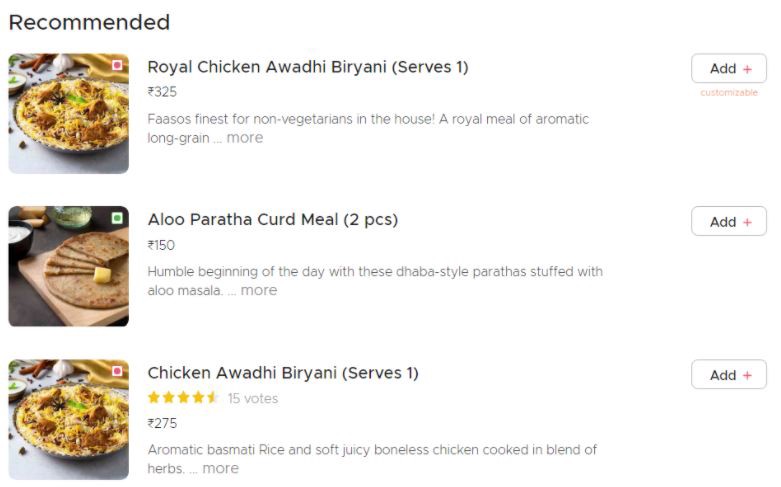Screen dimensions: 781x487
Task: Expand Royal Chicken Awadhi Biryani description with more
Action: click(x=245, y=138)
